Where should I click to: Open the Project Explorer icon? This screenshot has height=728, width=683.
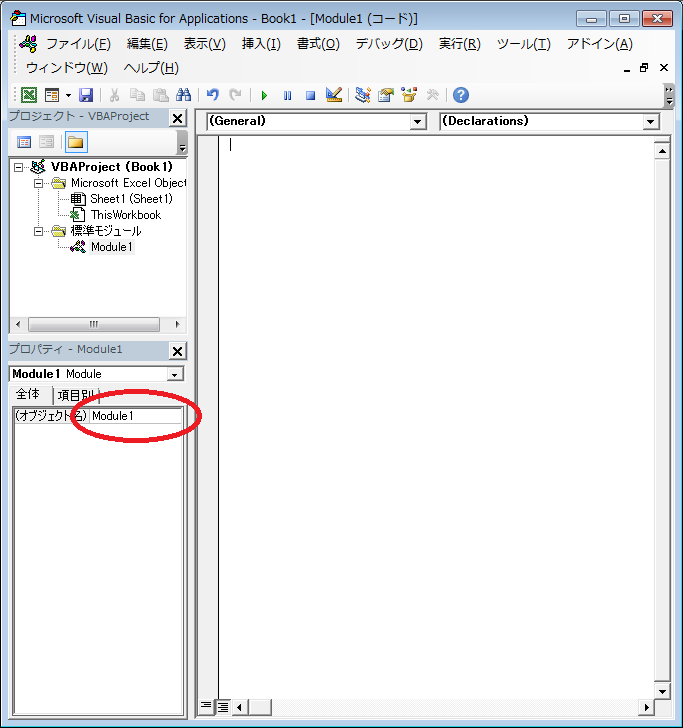[x=363, y=95]
